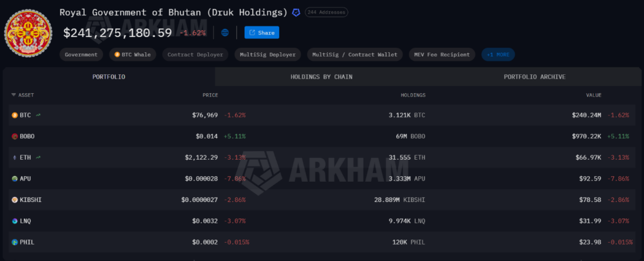Open the trend chart icon beside ETH

coord(38,157)
